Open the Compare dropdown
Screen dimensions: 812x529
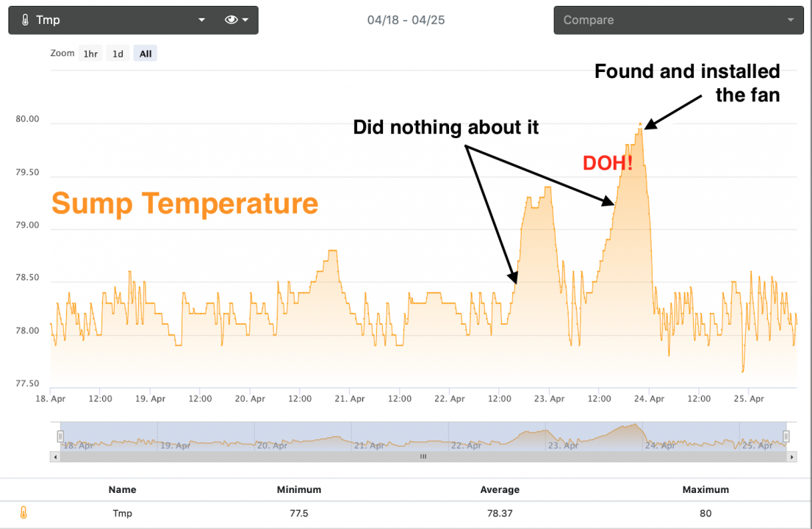point(678,20)
